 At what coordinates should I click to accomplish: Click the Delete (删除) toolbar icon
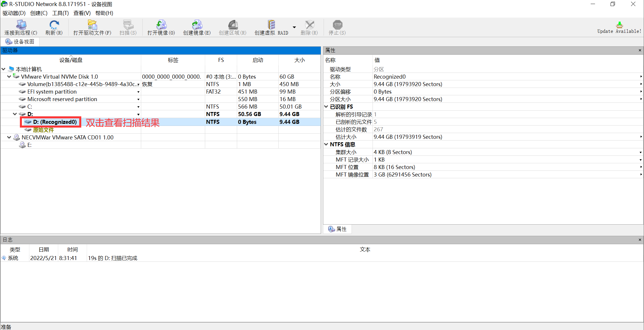tap(309, 25)
